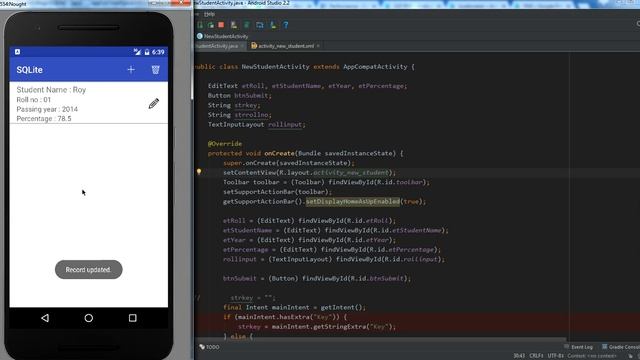The height and width of the screenshot is (360, 640).
Task: Tap the Android back navigation button
Action: (x=45, y=318)
